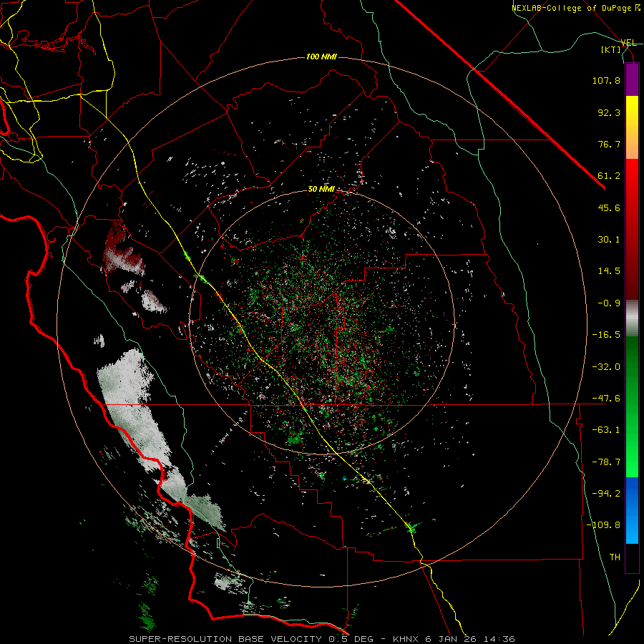Select the -63.1 legend value
644x644 pixels.
pyautogui.click(x=606, y=430)
